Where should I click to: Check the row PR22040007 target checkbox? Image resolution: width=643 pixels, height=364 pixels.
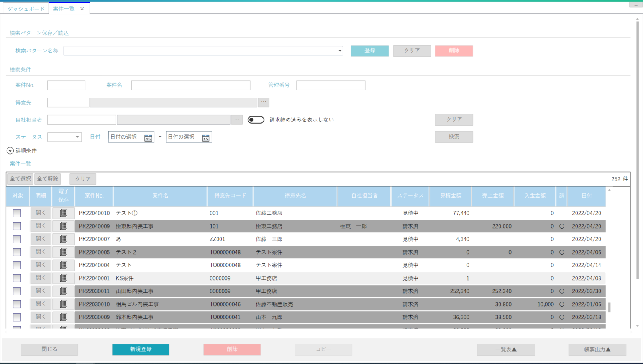(17, 239)
